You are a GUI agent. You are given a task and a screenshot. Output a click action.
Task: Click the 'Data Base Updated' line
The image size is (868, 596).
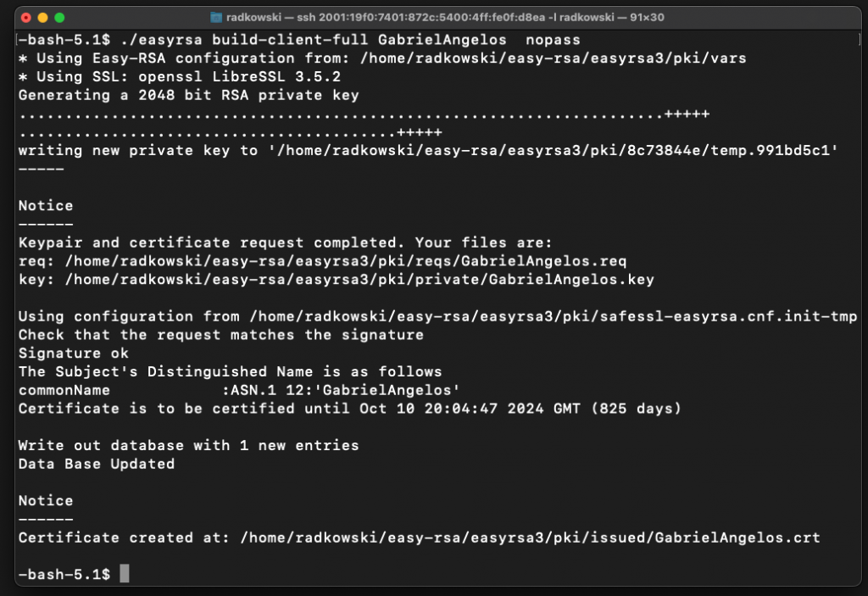tap(97, 465)
